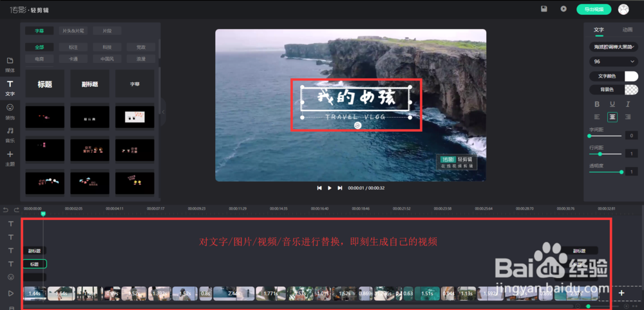The image size is (644, 310).
Task: Select the first 副标题 clip on timeline
Action: pyautogui.click(x=35, y=251)
